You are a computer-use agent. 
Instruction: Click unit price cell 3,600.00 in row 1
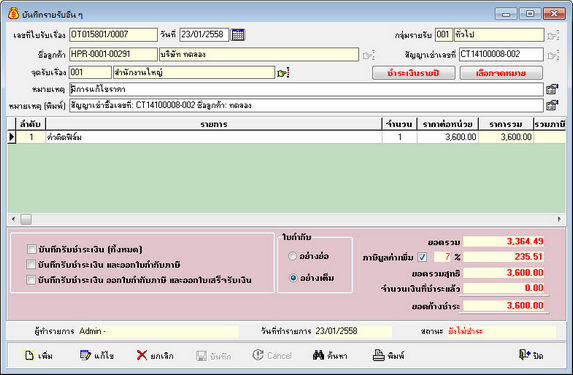(448, 137)
